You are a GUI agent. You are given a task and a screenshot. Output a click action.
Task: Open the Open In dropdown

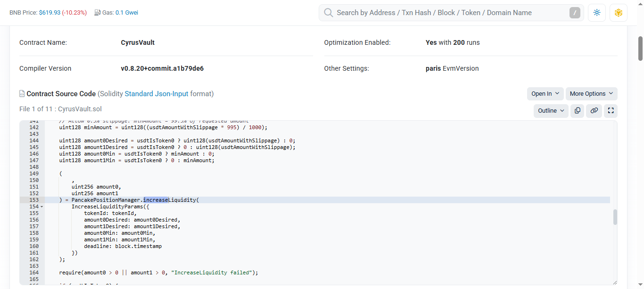pyautogui.click(x=545, y=93)
